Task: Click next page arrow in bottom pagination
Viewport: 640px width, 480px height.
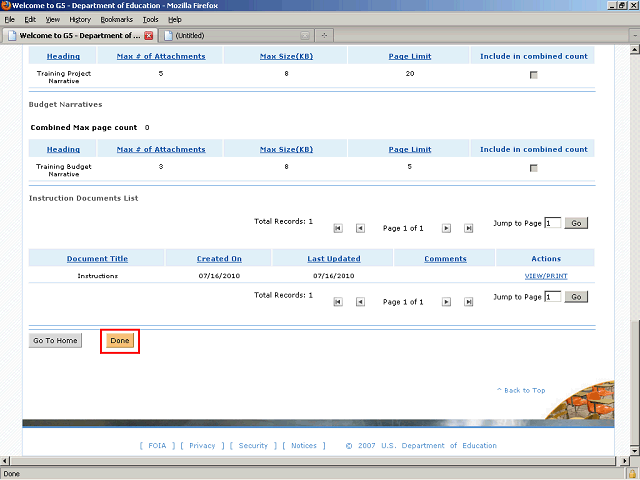Action: [x=447, y=302]
